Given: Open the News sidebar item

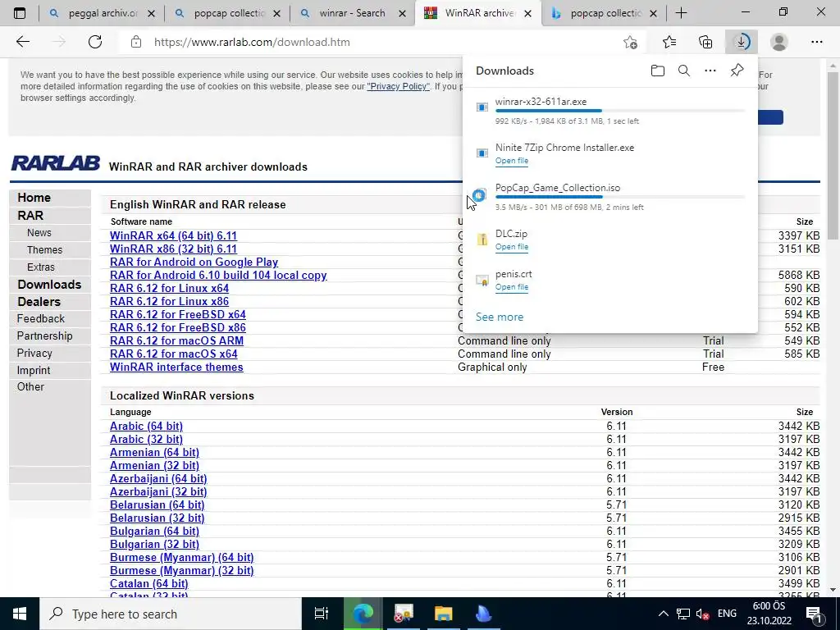Looking at the screenshot, I should coord(39,232).
